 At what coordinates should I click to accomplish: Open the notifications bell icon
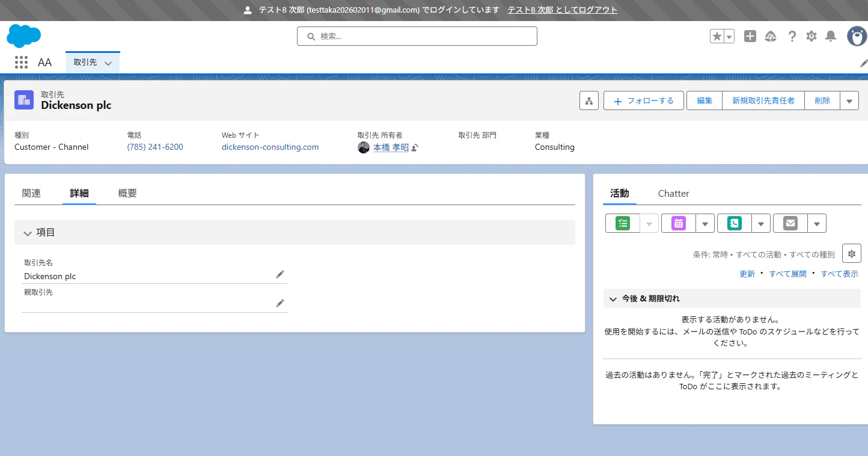[831, 36]
